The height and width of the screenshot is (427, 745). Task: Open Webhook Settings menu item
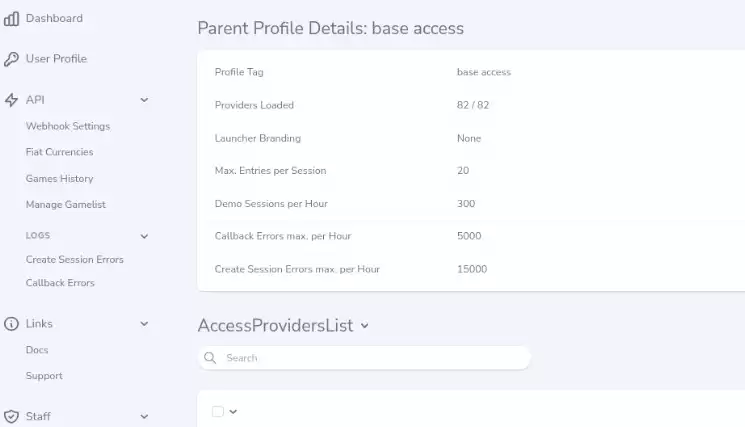click(x=68, y=126)
